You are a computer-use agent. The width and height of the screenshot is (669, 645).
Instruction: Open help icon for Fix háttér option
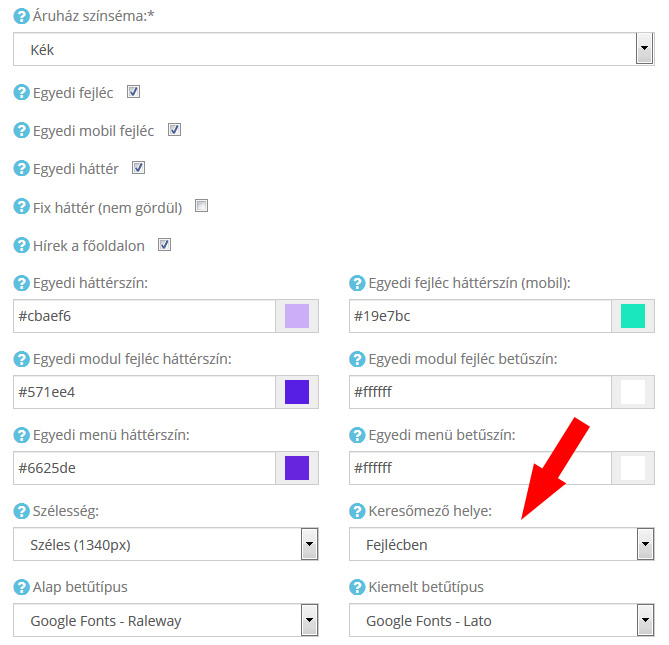[x=21, y=207]
